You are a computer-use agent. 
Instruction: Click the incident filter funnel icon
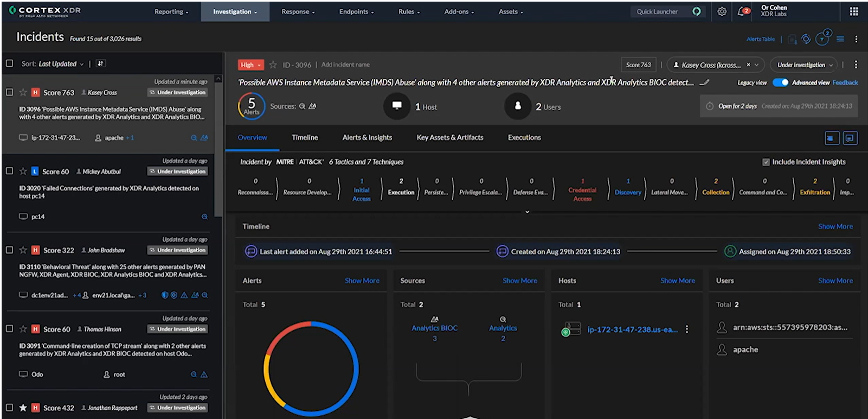[x=822, y=39]
